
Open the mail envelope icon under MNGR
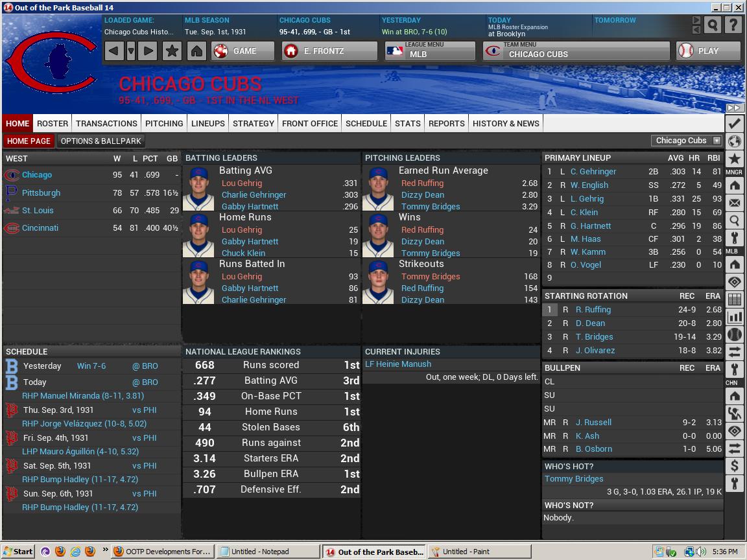tap(735, 203)
